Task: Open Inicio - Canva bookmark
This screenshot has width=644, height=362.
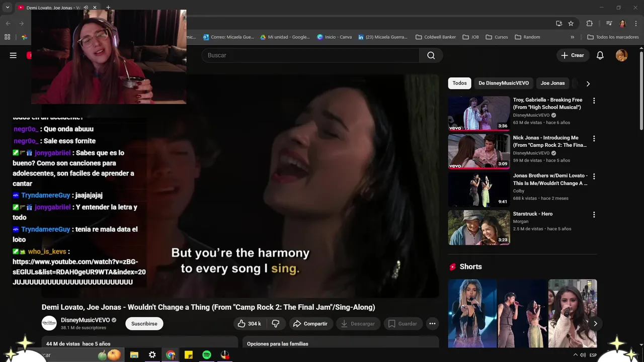Action: (x=335, y=37)
